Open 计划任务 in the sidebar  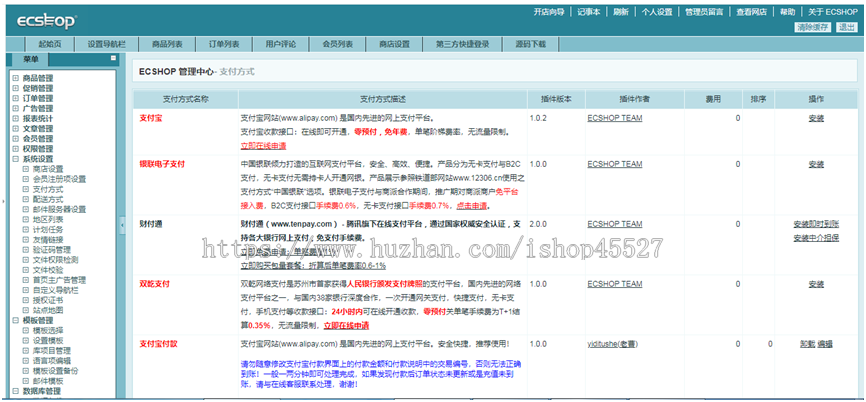(x=48, y=229)
